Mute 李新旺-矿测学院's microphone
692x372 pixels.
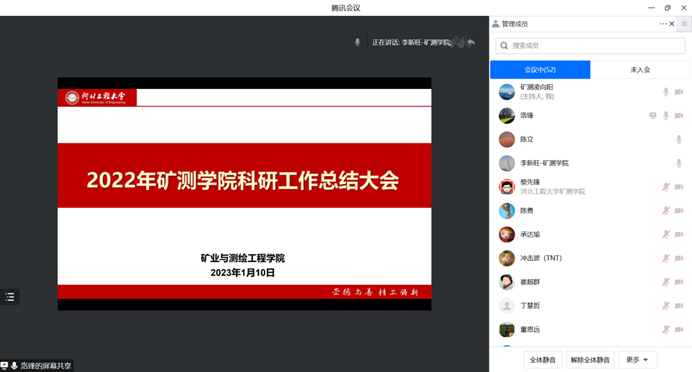[x=679, y=163]
